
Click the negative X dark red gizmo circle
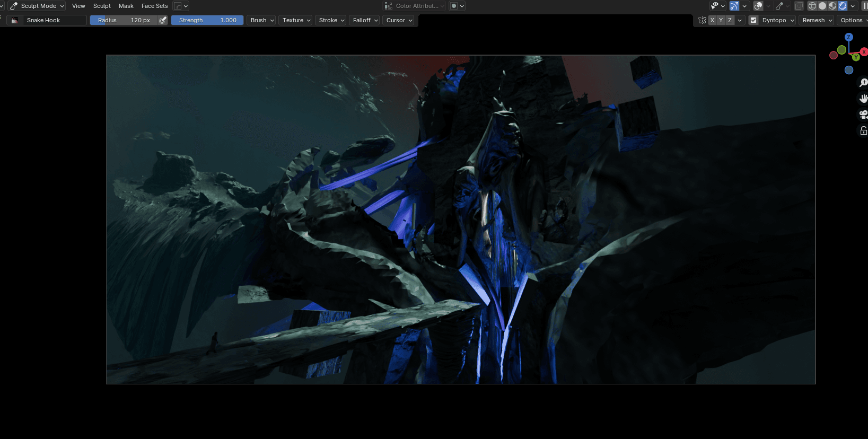pyautogui.click(x=834, y=55)
